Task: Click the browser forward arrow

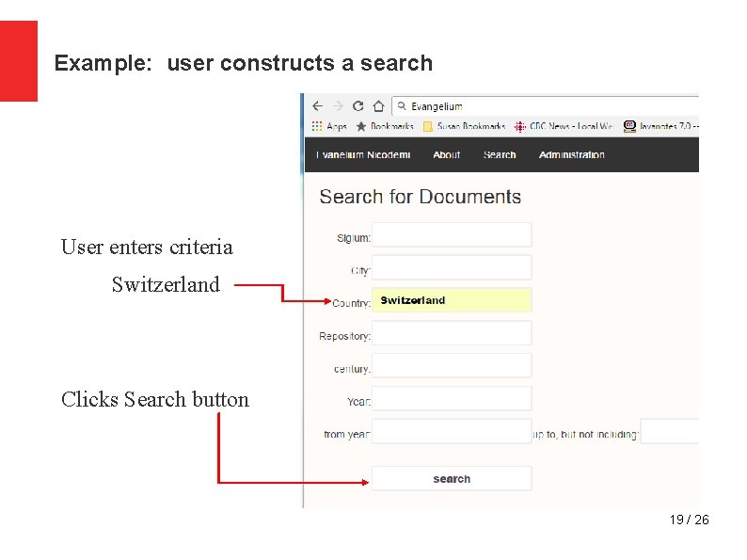Action: coord(339,105)
